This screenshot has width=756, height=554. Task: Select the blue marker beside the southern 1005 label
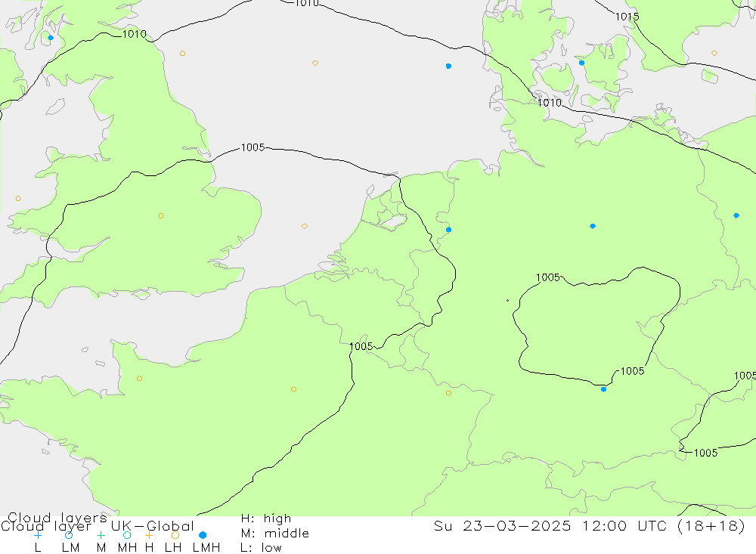click(x=603, y=389)
